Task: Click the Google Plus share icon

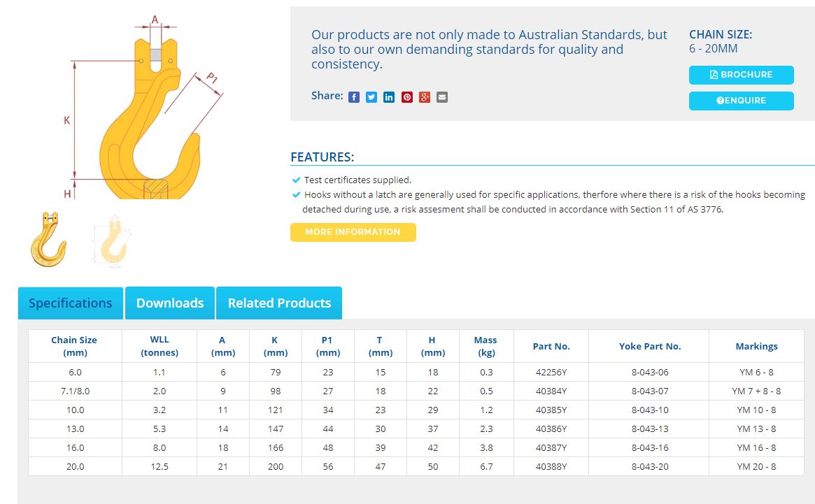Action: (x=425, y=97)
